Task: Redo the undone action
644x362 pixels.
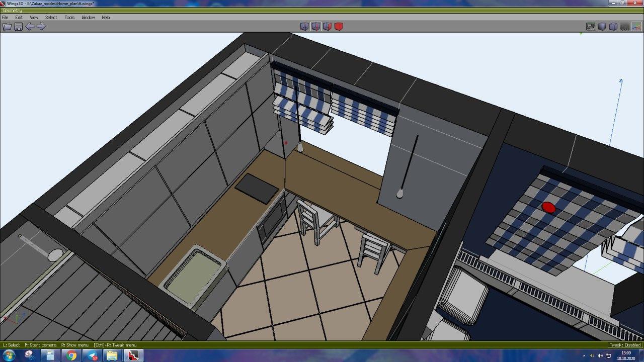Action: point(42,27)
